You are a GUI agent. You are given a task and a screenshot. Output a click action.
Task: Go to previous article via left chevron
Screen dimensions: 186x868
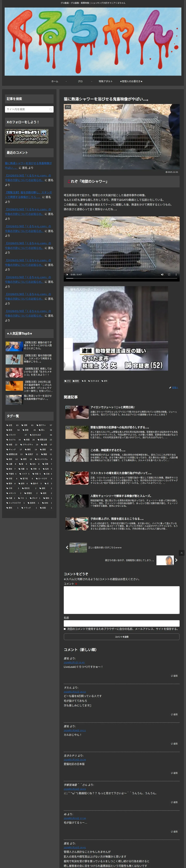coord(67,548)
